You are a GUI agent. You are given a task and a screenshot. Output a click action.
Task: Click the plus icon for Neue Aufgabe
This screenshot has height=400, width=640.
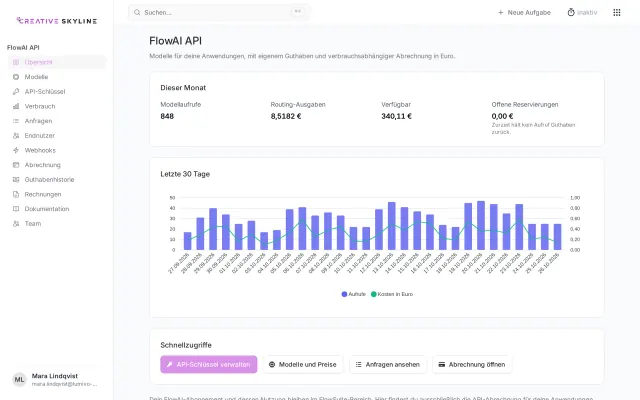click(501, 13)
